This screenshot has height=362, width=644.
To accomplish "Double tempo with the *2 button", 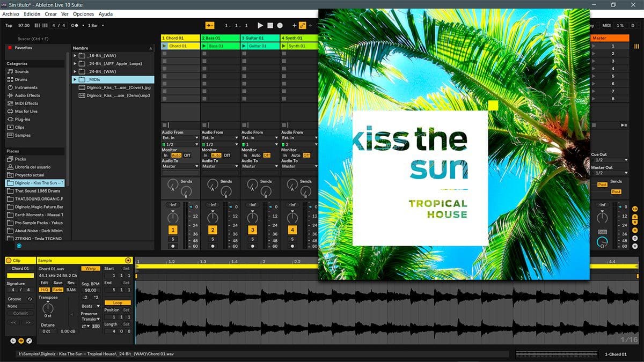I will [96, 297].
